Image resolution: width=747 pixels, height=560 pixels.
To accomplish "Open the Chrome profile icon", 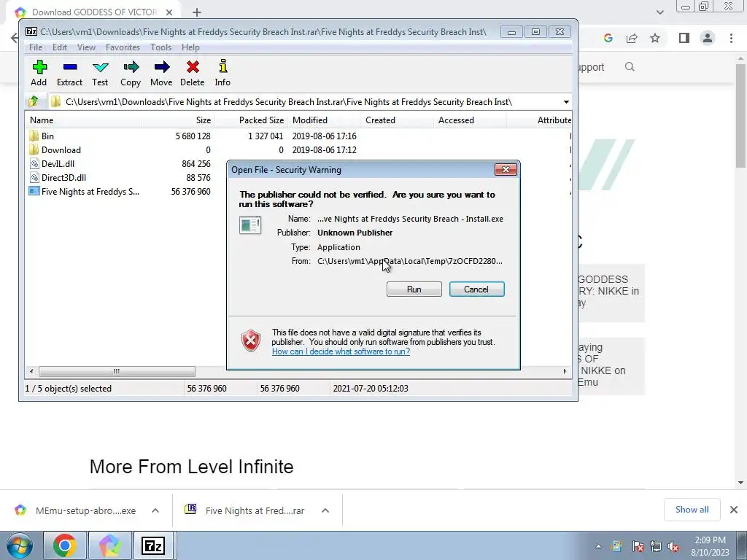I will 708,38.
